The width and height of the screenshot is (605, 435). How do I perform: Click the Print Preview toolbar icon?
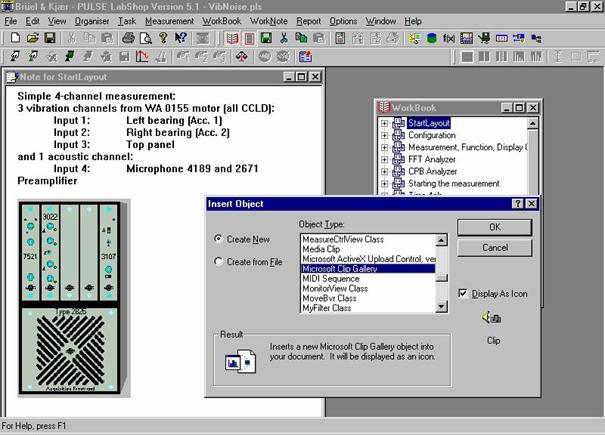(144, 38)
